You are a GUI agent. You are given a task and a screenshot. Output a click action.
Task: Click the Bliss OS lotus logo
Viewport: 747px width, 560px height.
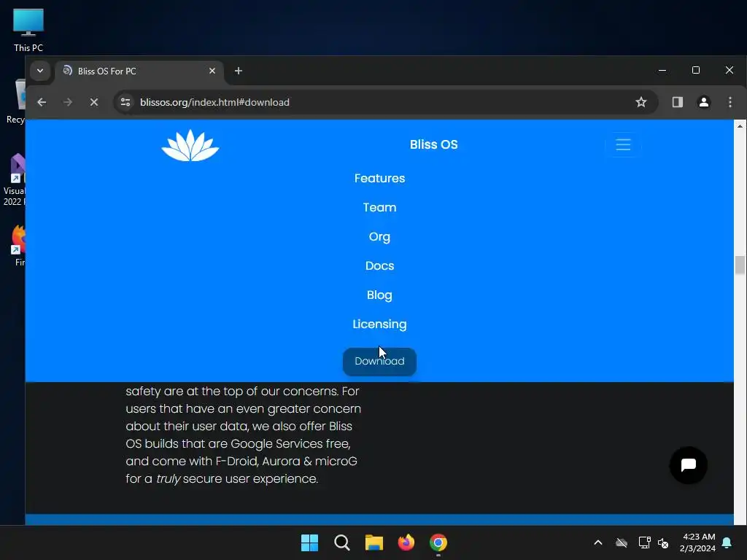190,145
